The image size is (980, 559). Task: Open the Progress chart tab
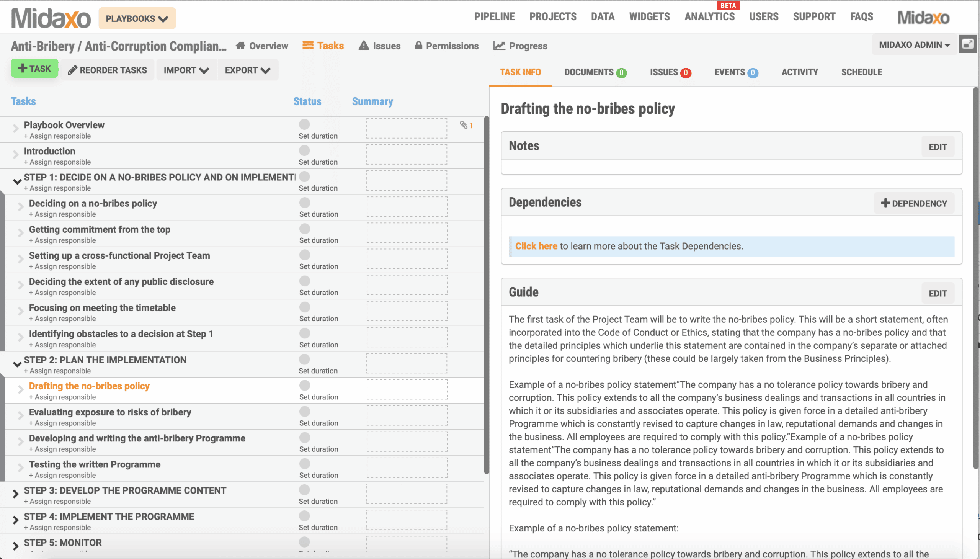coord(520,46)
